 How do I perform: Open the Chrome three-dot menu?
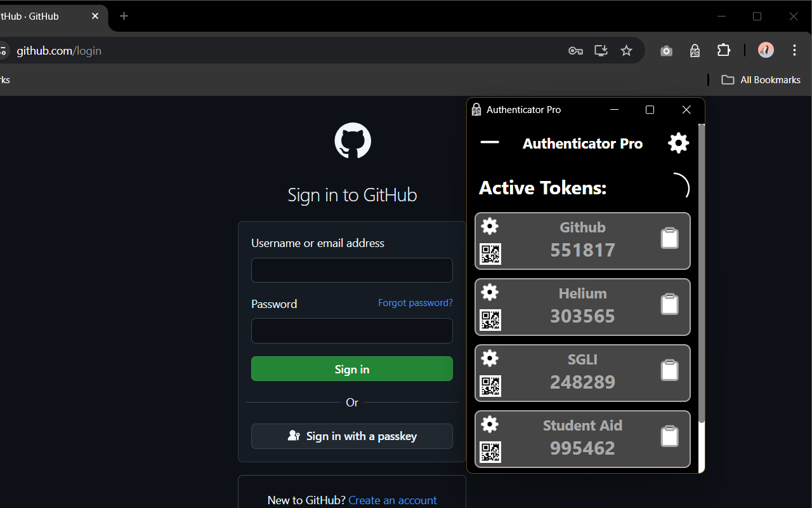(x=794, y=50)
